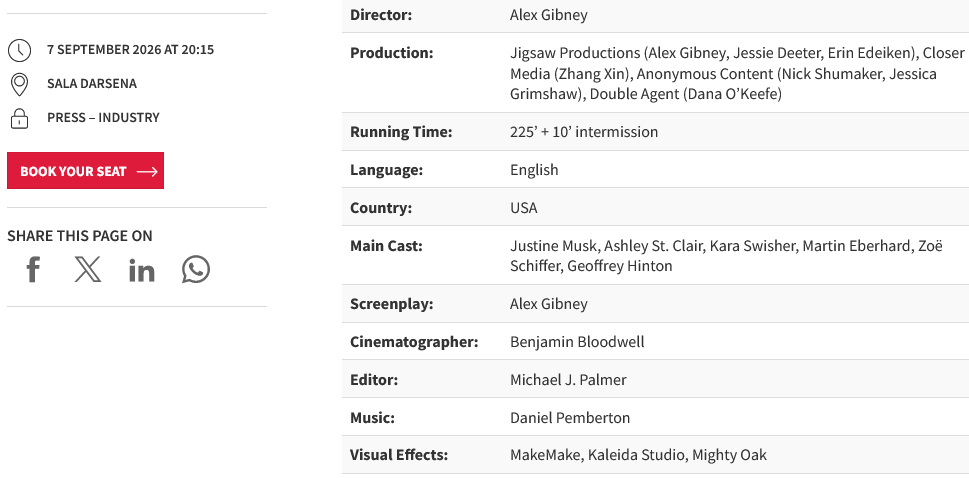
Task: Click the 7 September 2026 at 20:15 text
Action: (x=130, y=49)
